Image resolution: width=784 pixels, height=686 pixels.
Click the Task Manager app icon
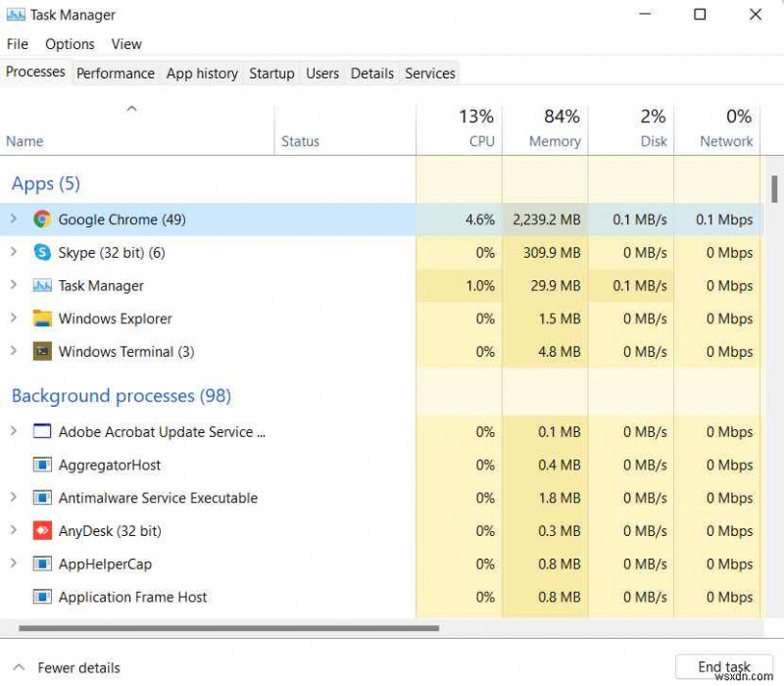tap(42, 285)
